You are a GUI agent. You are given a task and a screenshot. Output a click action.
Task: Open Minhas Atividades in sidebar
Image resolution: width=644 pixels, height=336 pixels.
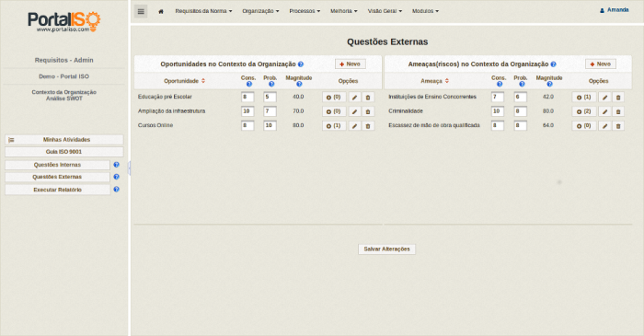point(64,140)
